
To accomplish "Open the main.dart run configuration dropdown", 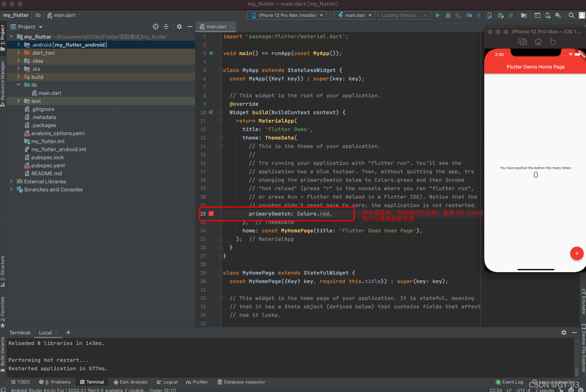I will click(x=354, y=15).
